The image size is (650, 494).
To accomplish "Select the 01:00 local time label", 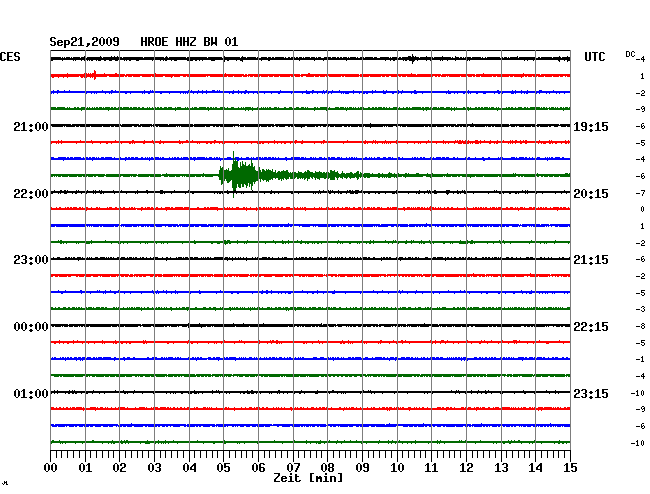I will point(31,393).
